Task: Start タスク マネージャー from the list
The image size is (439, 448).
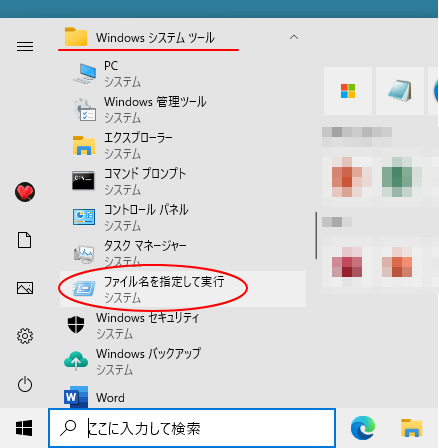Action: tap(183, 254)
